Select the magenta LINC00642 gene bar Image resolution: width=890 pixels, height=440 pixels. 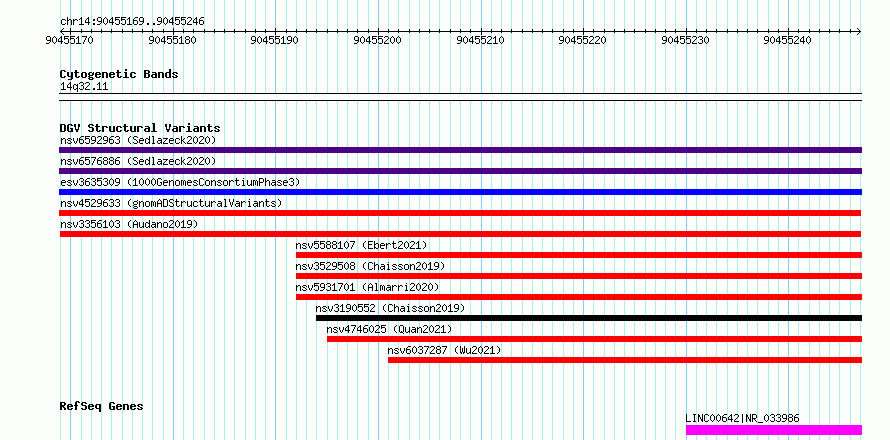tap(774, 430)
